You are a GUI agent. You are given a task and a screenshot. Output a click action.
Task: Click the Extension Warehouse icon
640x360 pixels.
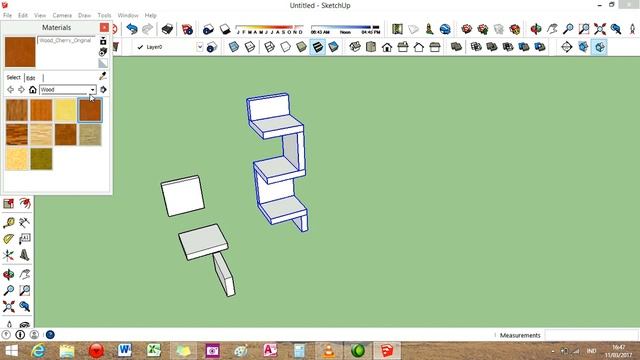pos(514,29)
